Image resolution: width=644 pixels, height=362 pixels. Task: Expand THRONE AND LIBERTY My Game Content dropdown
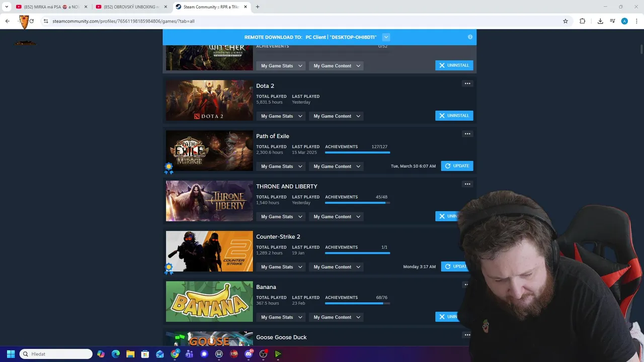pyautogui.click(x=337, y=217)
